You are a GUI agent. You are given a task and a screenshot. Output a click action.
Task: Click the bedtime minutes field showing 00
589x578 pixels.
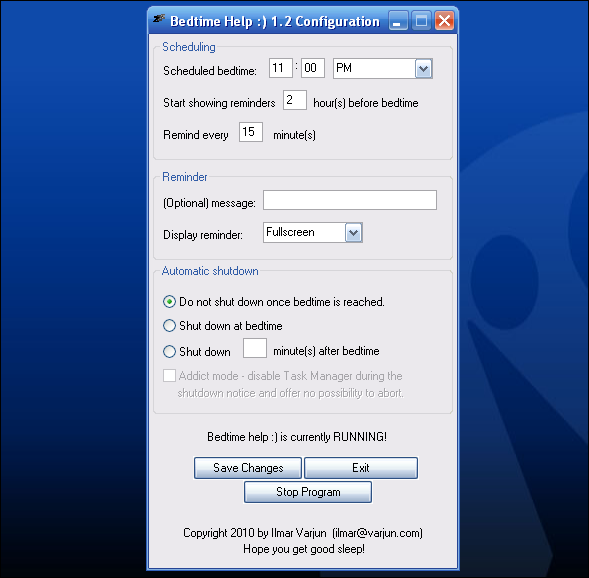(x=313, y=68)
